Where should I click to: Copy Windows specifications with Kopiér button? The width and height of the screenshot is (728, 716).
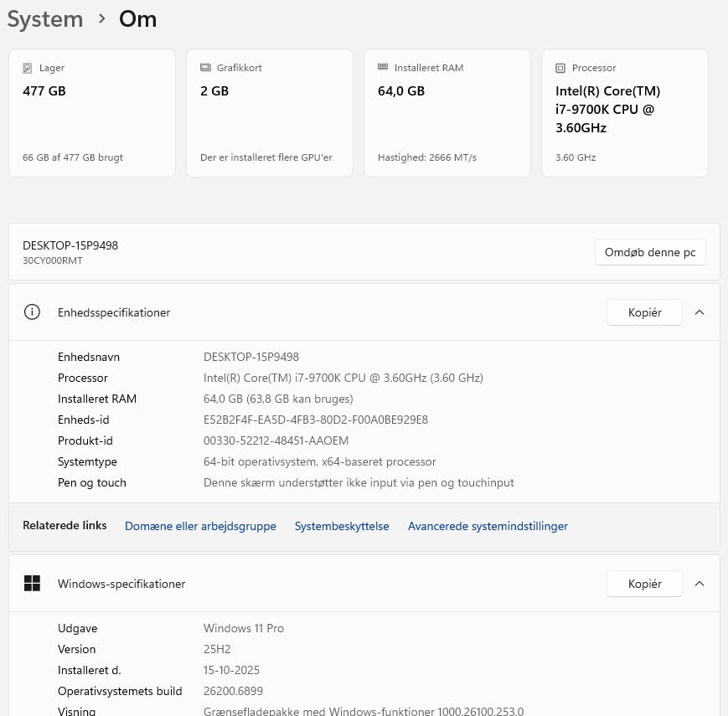(x=644, y=584)
